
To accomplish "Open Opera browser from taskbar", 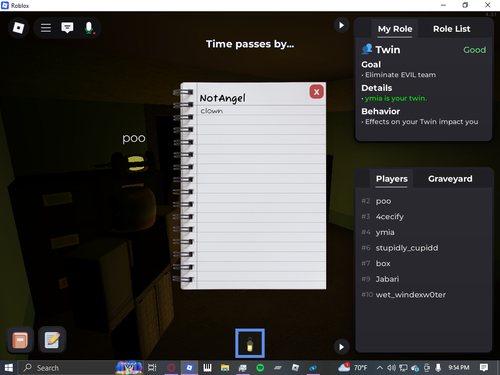I will pos(171,368).
